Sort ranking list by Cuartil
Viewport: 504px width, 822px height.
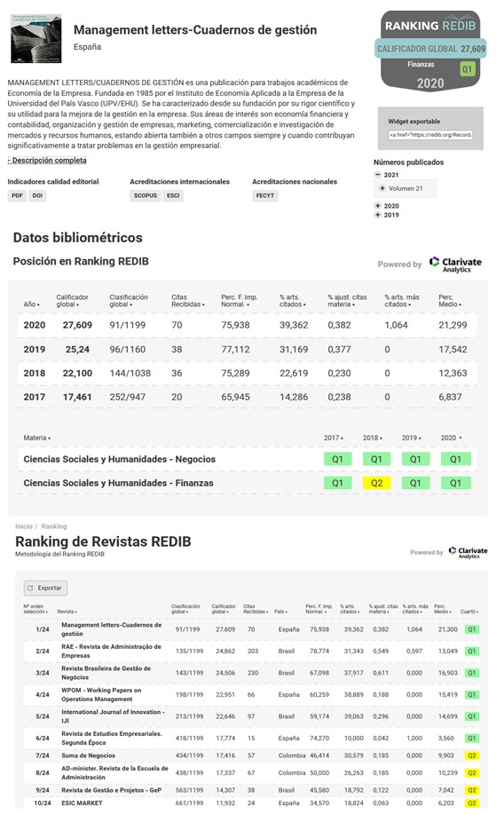(469, 612)
